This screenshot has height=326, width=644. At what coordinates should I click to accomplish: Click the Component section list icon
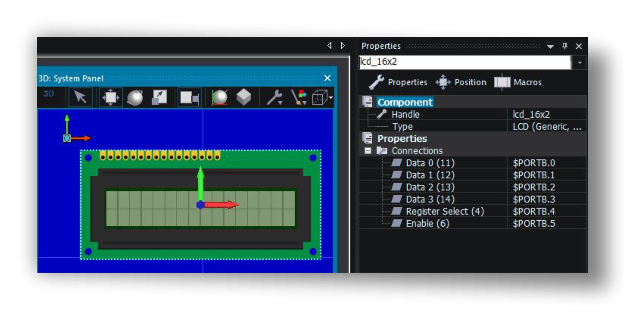tap(368, 102)
